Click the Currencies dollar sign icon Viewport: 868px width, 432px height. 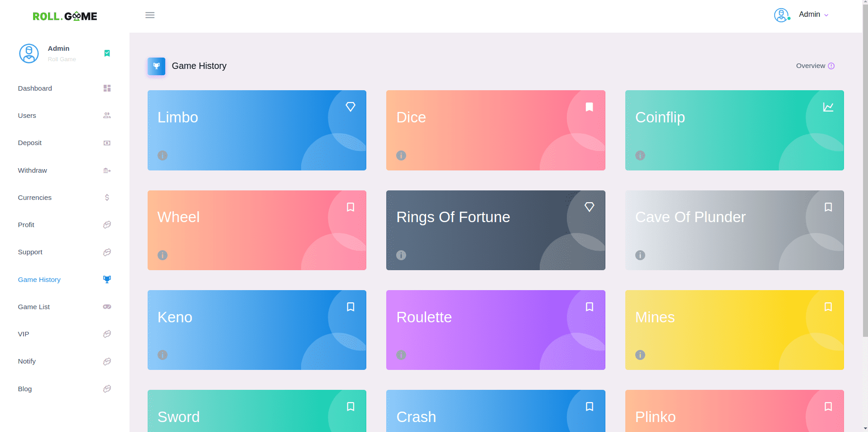[107, 198]
